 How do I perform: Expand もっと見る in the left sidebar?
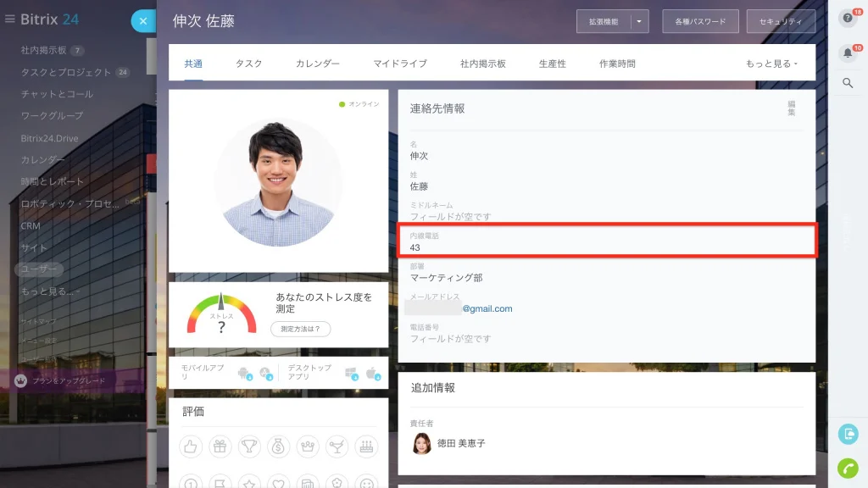[x=50, y=291]
